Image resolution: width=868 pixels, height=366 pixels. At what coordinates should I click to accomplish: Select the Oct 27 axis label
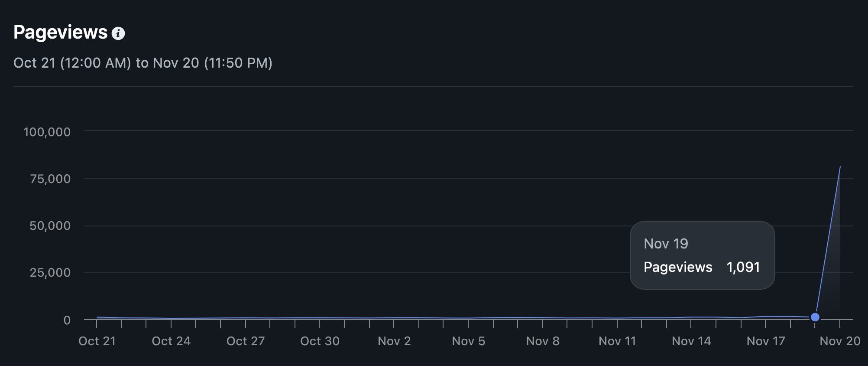tap(246, 341)
